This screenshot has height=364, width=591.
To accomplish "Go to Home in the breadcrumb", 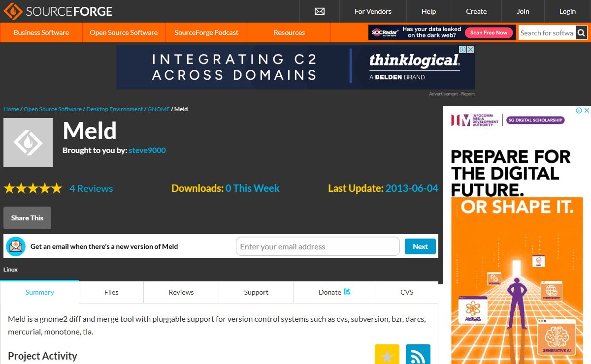I will click(x=11, y=109).
